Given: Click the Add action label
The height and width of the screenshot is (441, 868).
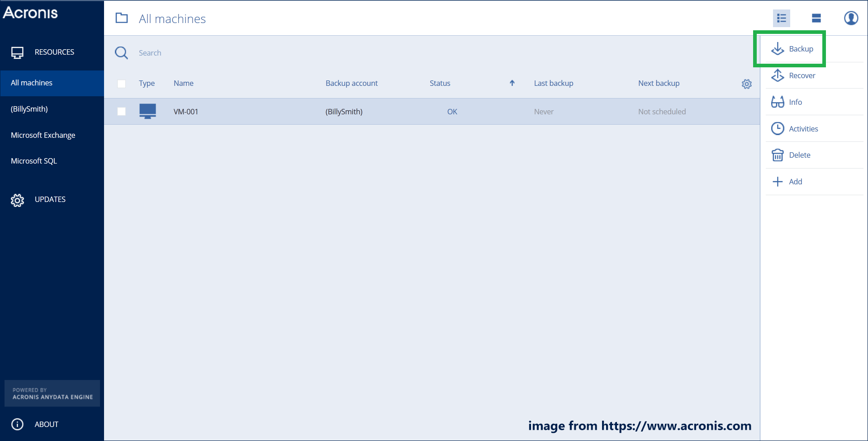Looking at the screenshot, I should (796, 182).
